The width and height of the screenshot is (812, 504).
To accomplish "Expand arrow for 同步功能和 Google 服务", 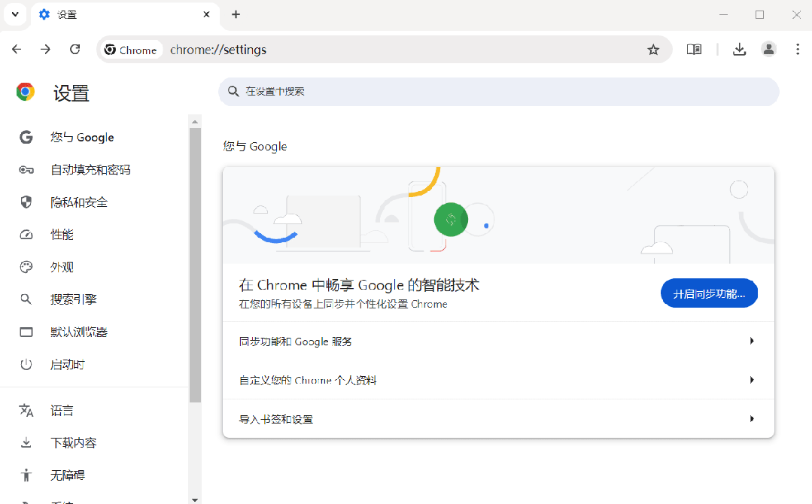I will click(751, 341).
